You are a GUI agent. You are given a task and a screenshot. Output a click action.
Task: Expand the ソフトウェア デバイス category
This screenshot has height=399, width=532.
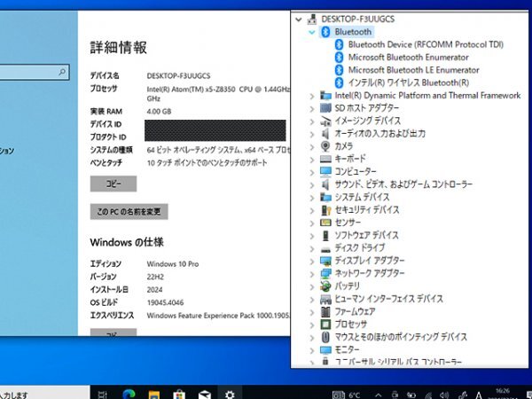click(312, 236)
